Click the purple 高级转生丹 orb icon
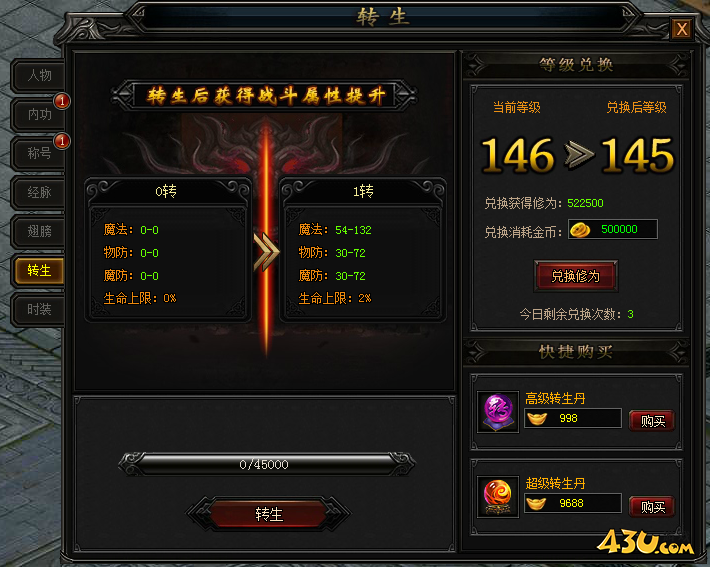The height and width of the screenshot is (567, 710). coord(498,412)
